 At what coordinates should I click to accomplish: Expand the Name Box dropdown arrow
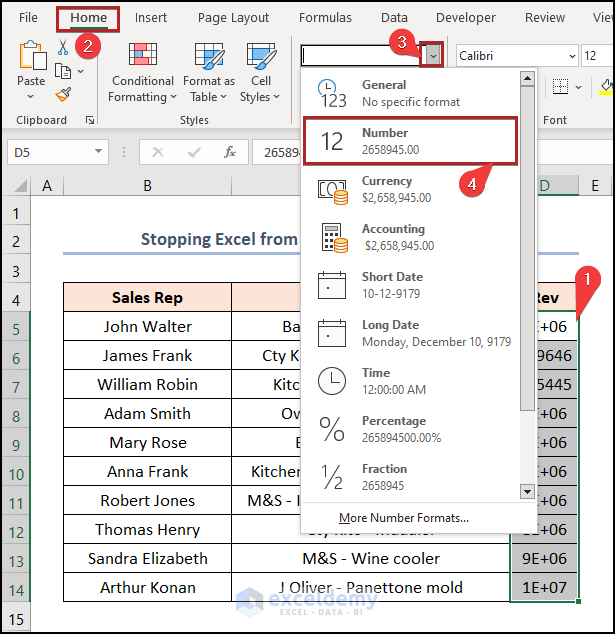click(98, 151)
